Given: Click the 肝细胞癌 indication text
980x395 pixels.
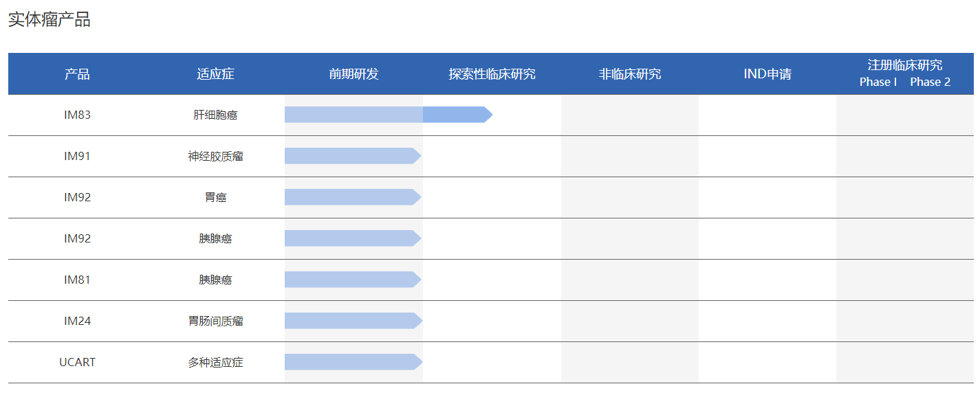Looking at the screenshot, I should 215,115.
